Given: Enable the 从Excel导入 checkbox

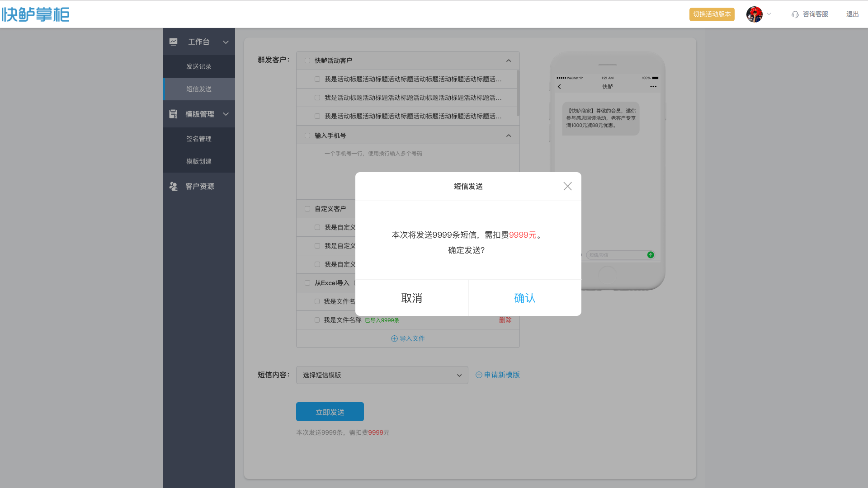Looking at the screenshot, I should [307, 283].
